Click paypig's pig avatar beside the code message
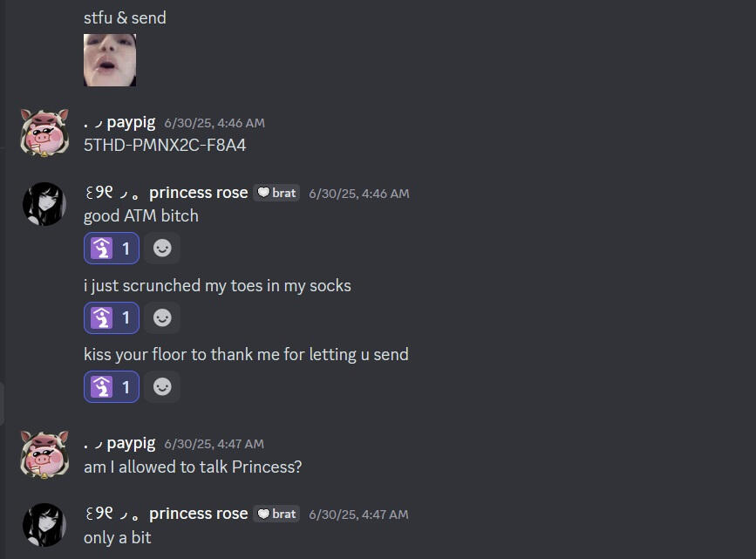The width and height of the screenshot is (756, 559). (x=44, y=133)
